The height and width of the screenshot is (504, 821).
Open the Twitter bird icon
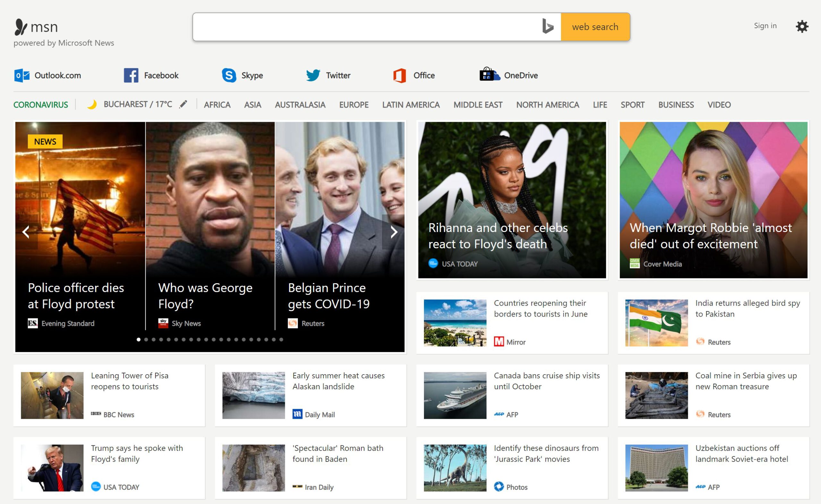tap(313, 75)
